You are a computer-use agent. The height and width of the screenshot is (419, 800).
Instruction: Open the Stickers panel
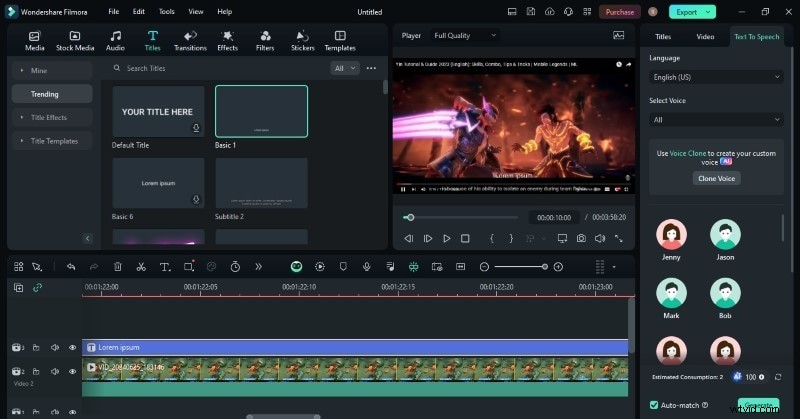(x=302, y=40)
